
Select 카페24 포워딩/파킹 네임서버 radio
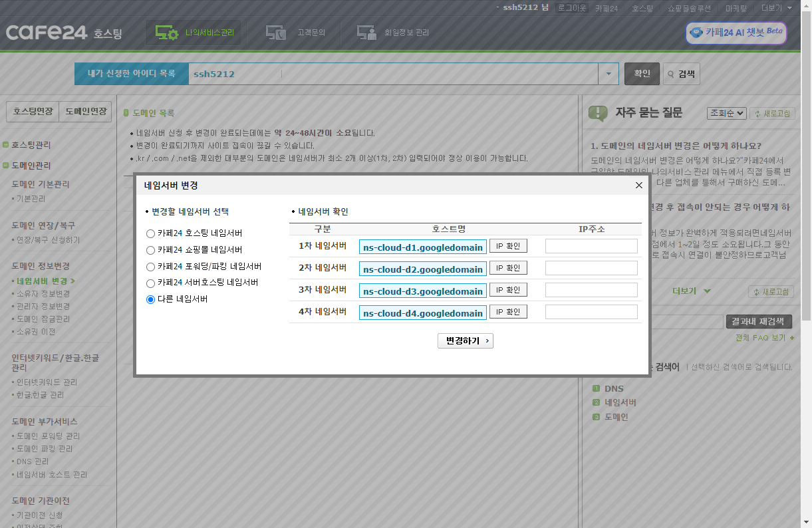click(x=150, y=267)
